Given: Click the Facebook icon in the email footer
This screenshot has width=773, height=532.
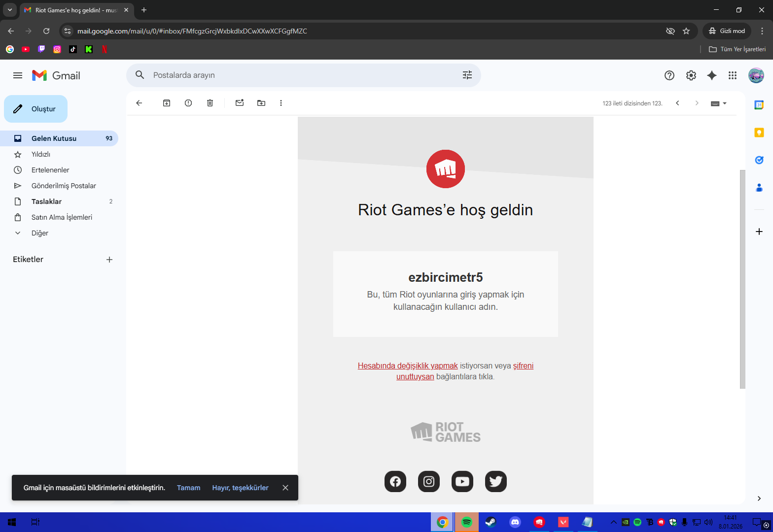Looking at the screenshot, I should click(x=395, y=481).
